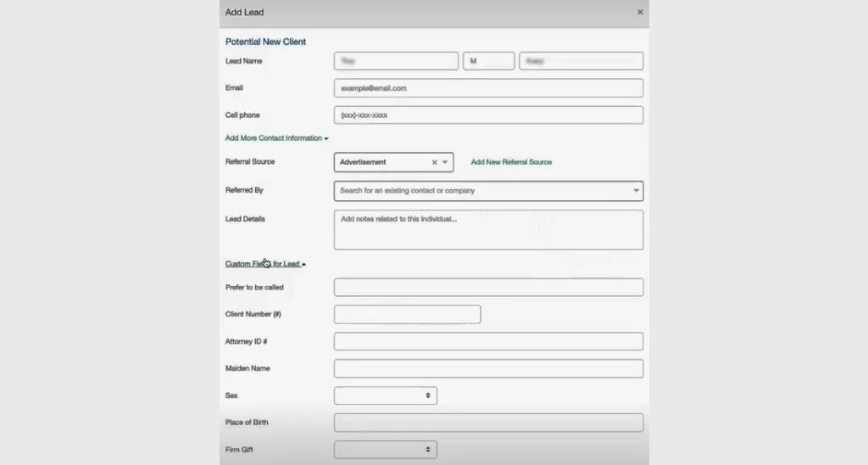This screenshot has width=868, height=465.
Task: Click the Lead Name label
Action: pos(243,61)
